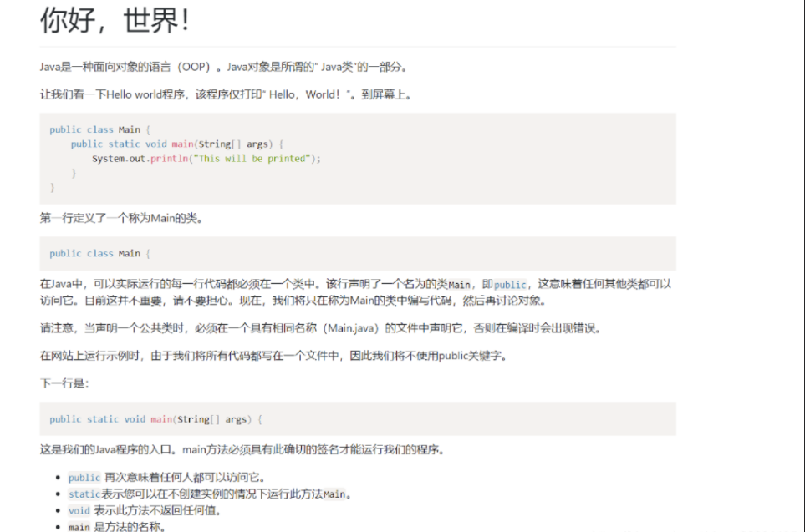This screenshot has height=532, width=805.
Task: Click inline code "public" in the "在Java中" paragraph
Action: (x=510, y=285)
